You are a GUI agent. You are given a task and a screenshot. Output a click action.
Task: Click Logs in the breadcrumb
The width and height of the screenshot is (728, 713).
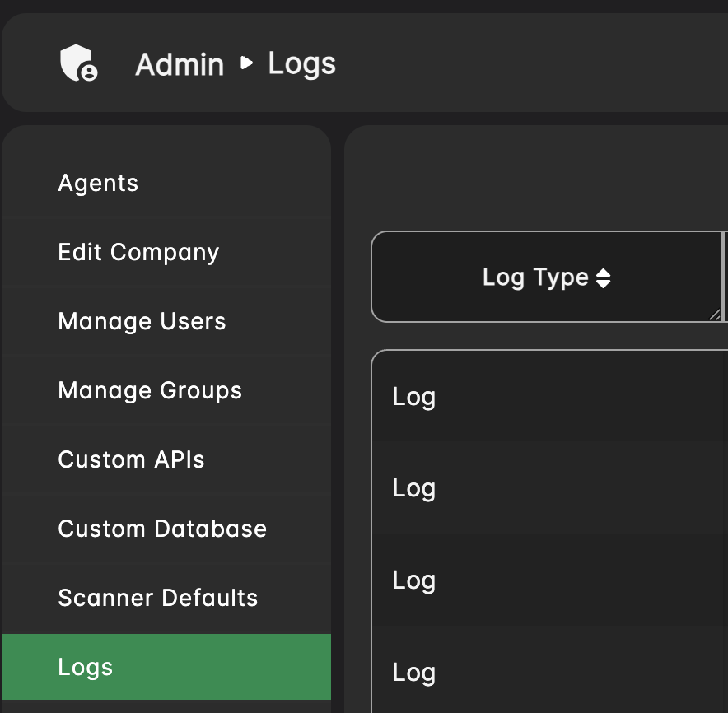tap(301, 63)
